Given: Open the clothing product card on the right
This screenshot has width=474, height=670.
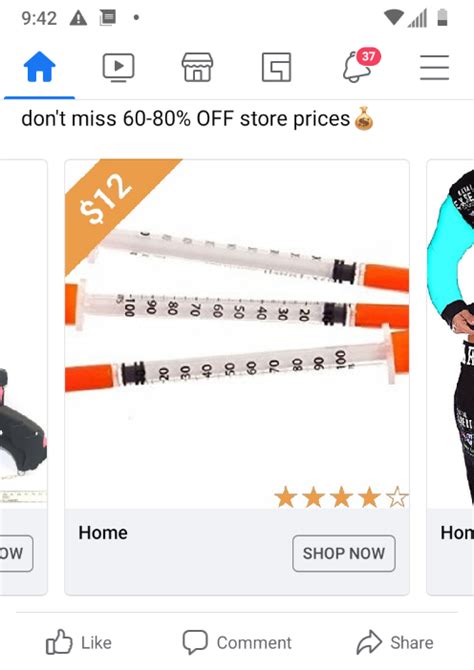Looking at the screenshot, I should (450, 377).
